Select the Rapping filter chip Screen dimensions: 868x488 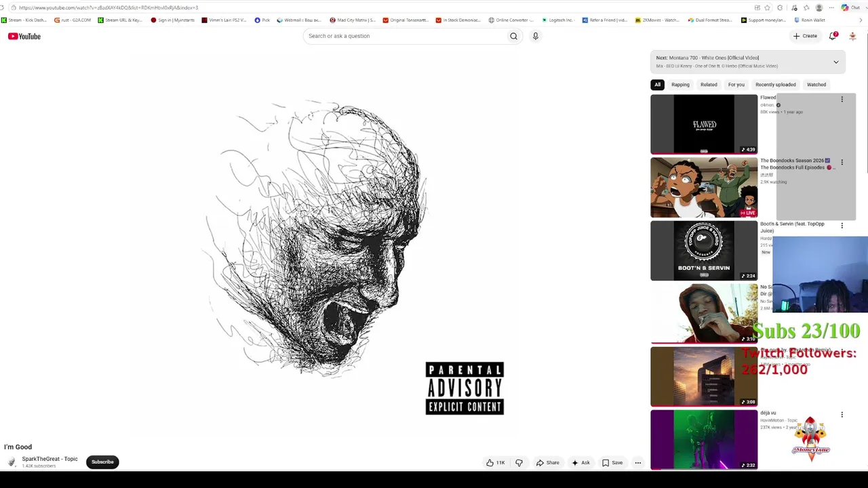coord(680,85)
